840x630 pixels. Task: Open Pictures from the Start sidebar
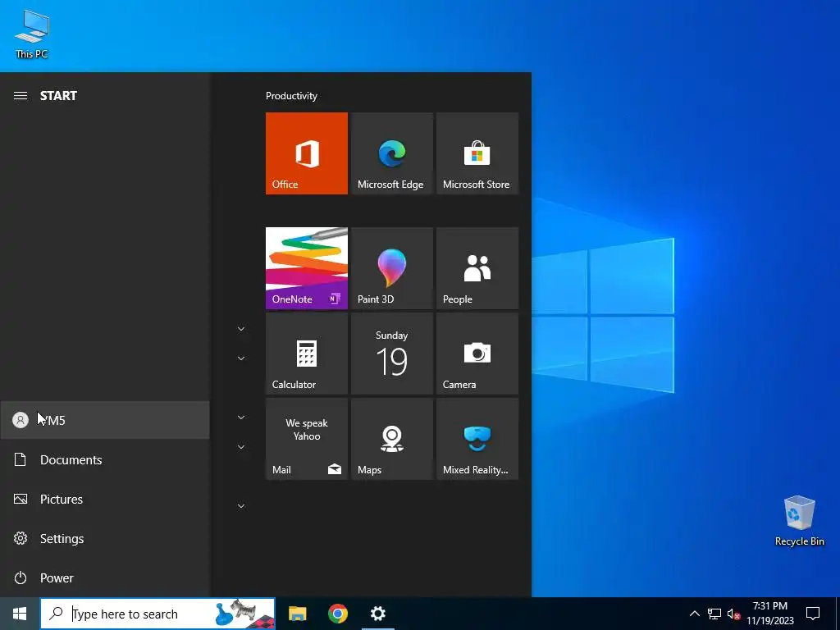click(105, 500)
